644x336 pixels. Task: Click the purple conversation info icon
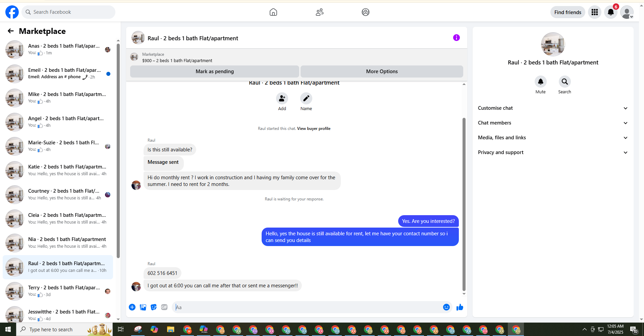(x=457, y=38)
